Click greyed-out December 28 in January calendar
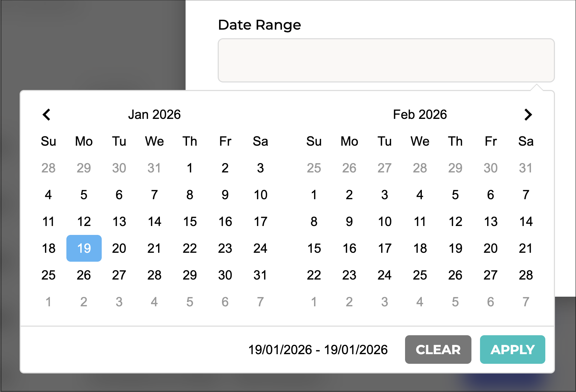The image size is (576, 392). click(48, 168)
